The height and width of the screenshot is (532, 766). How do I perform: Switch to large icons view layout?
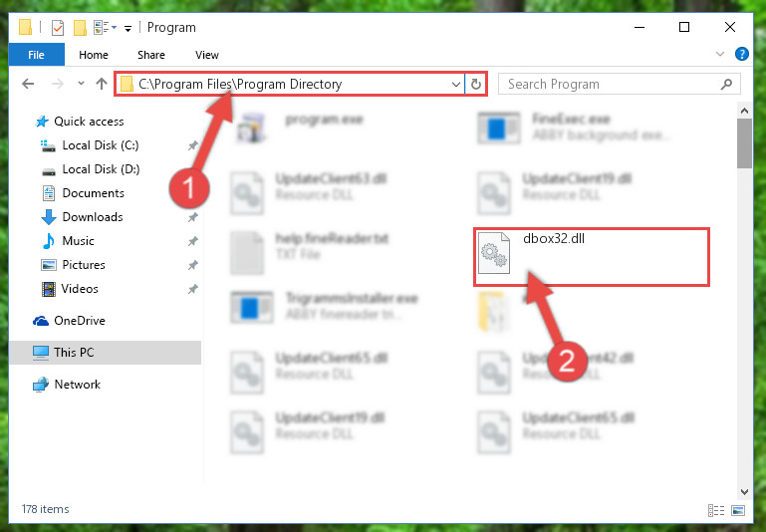click(738, 510)
